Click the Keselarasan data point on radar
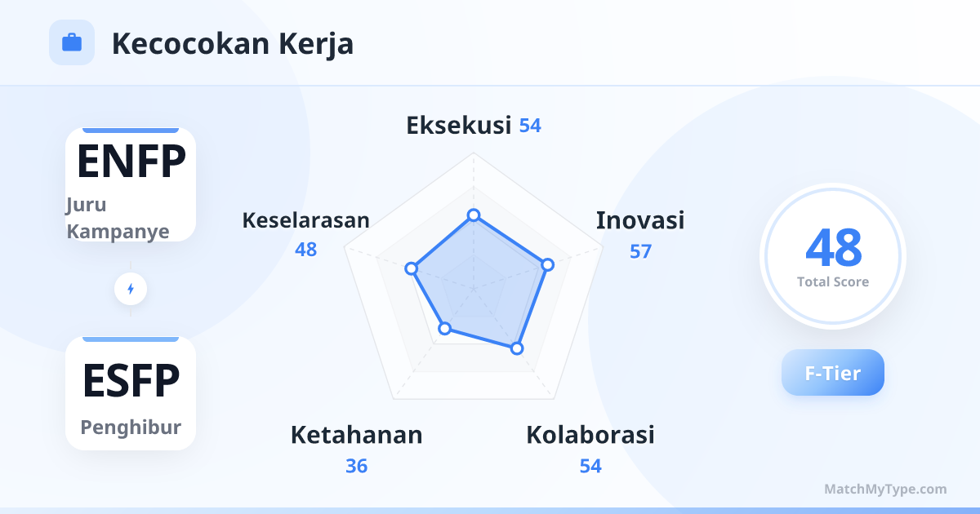 [x=412, y=268]
